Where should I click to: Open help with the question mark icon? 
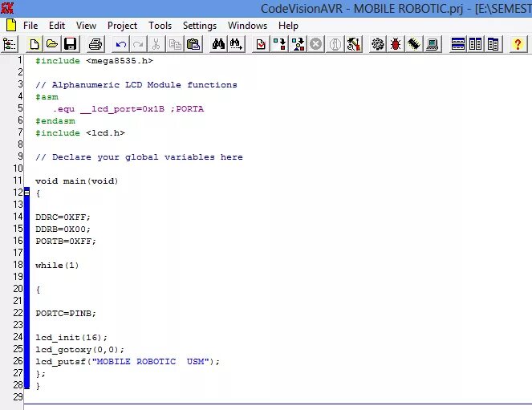pyautogui.click(x=518, y=44)
